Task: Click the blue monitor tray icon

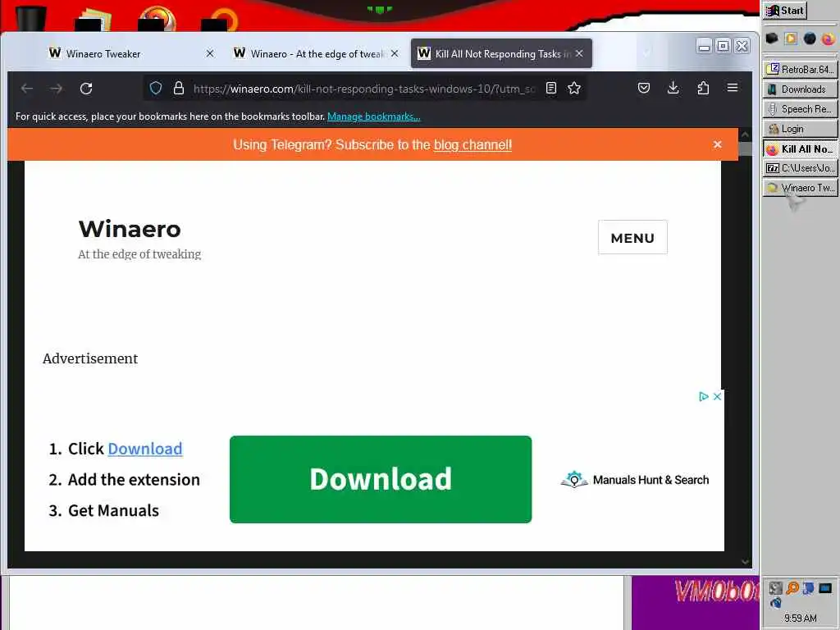Action: tap(825, 588)
